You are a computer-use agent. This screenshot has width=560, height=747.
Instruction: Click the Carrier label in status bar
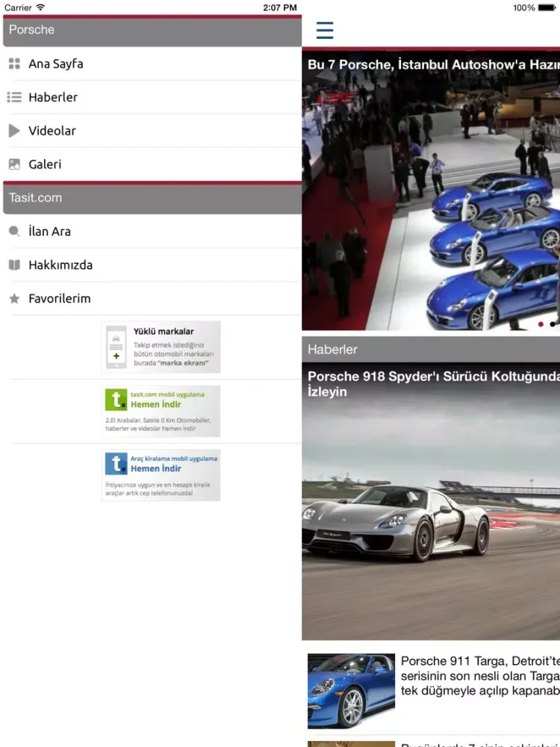click(x=18, y=7)
